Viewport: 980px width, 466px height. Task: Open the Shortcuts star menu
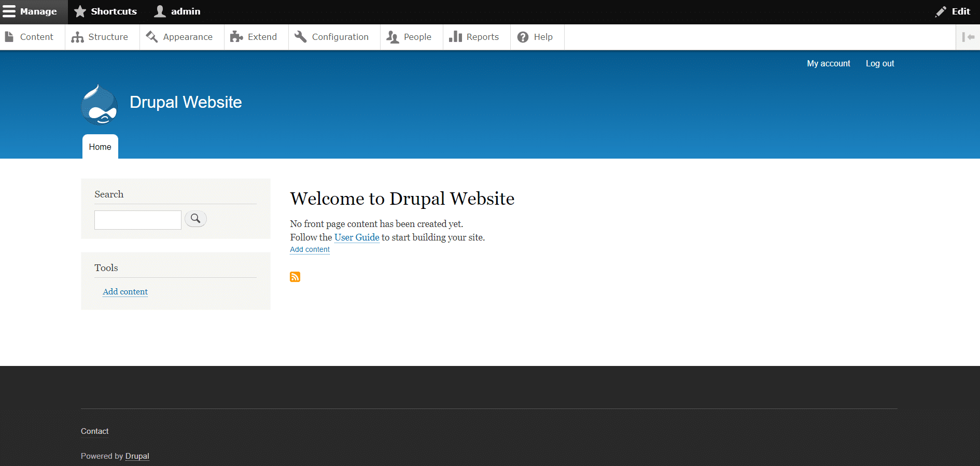(x=105, y=11)
